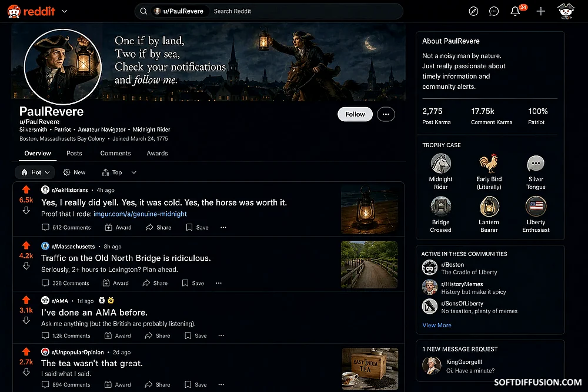Click Share on the AskHistorians post
588x392 pixels.
pos(158,227)
